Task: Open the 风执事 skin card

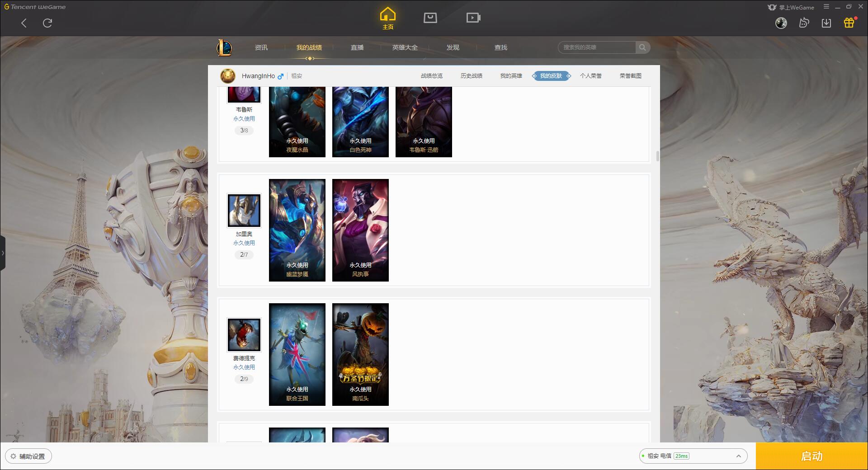Action: [360, 230]
